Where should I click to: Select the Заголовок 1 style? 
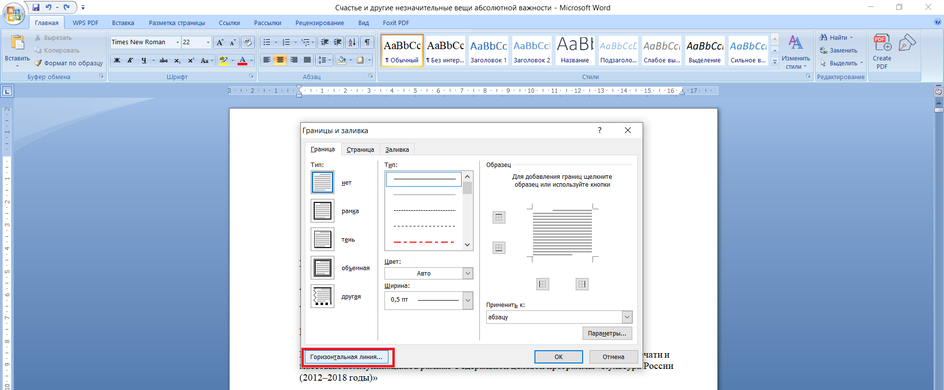point(488,51)
